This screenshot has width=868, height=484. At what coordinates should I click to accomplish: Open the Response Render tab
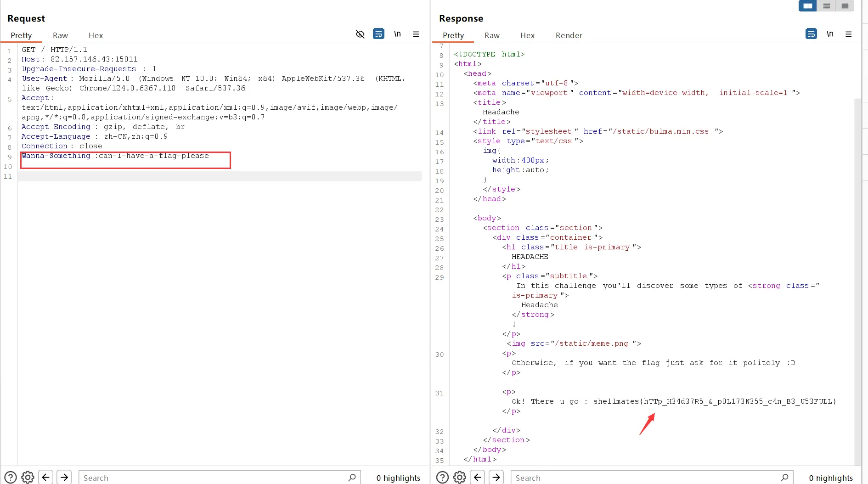pyautogui.click(x=569, y=35)
